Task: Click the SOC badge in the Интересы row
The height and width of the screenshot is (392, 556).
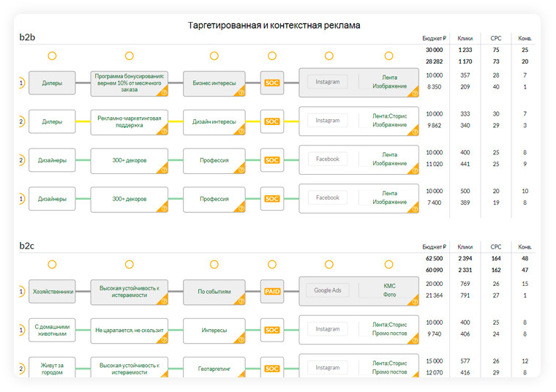Action: 272,330
